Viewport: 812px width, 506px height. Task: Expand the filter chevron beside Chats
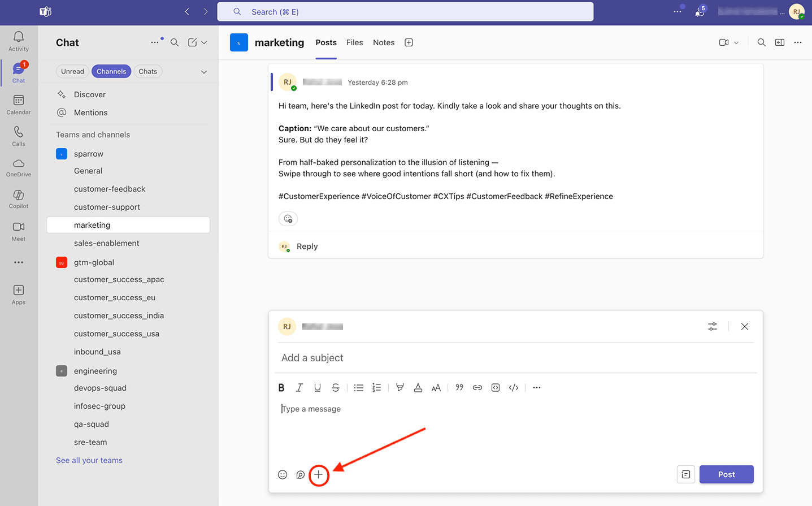click(204, 72)
